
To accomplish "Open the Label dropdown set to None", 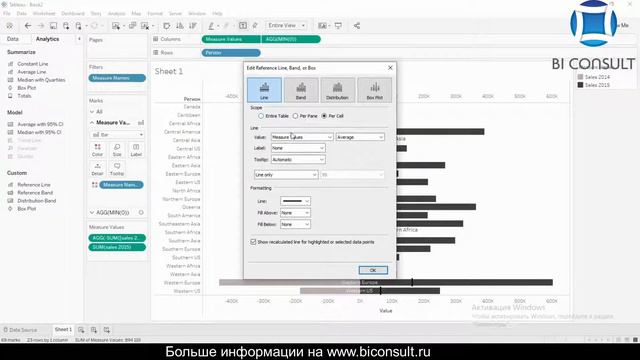I will 298,148.
